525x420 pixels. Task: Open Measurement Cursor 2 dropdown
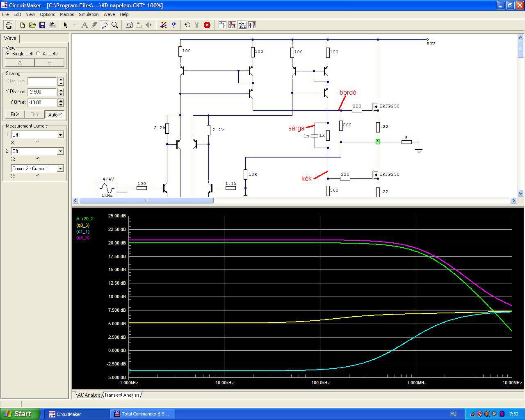(60, 151)
